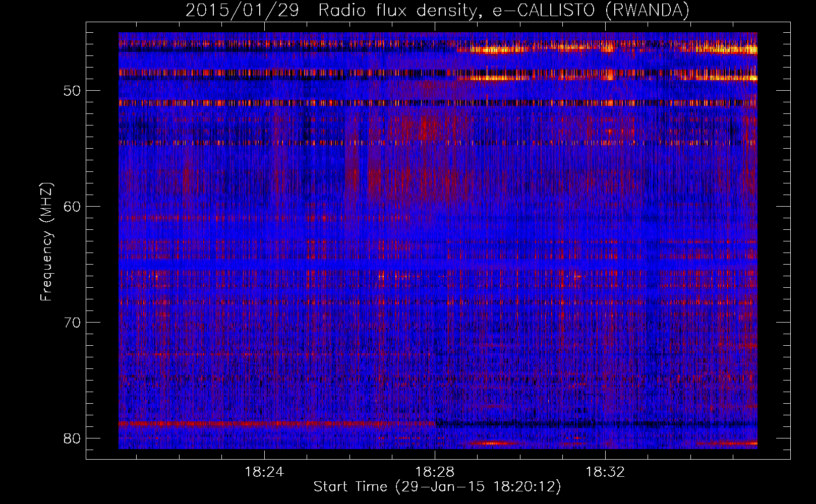Click the plot title text at top

pyautogui.click(x=437, y=10)
